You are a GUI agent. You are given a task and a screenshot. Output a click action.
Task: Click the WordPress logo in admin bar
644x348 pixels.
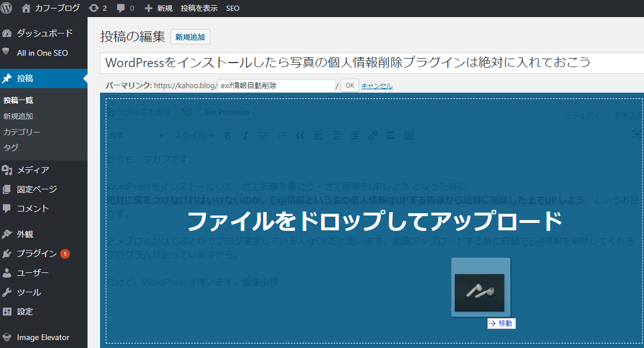tap(7, 9)
